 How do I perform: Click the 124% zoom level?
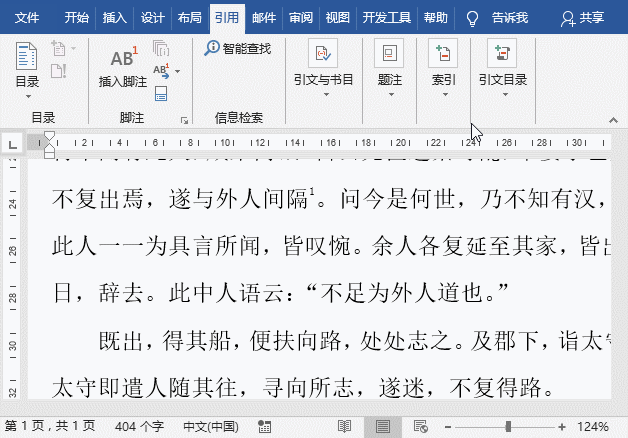coord(593,427)
